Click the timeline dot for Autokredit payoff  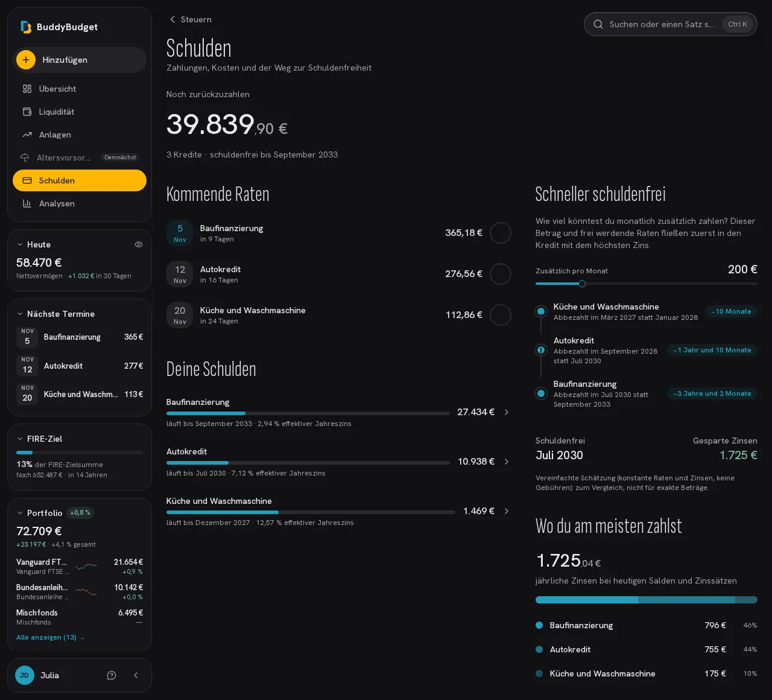click(x=541, y=350)
